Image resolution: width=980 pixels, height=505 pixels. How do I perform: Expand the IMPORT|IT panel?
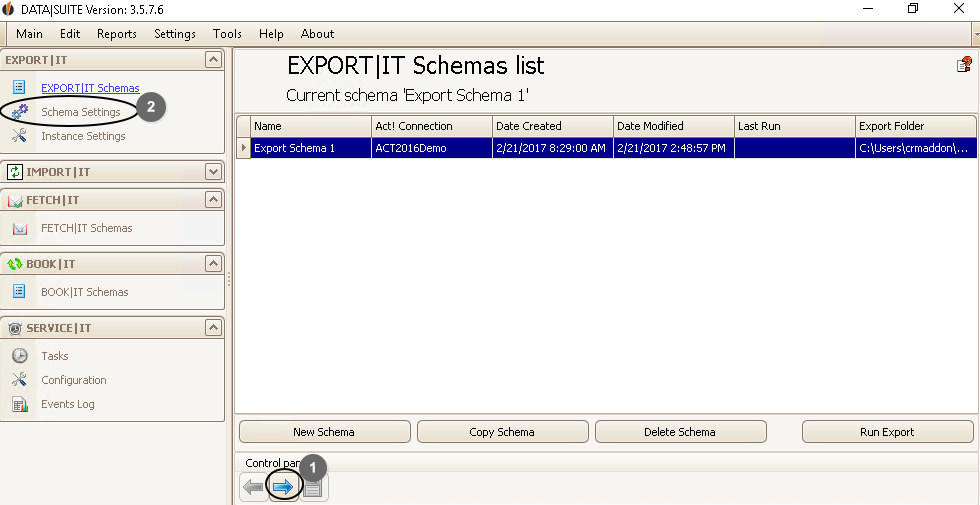click(x=213, y=172)
